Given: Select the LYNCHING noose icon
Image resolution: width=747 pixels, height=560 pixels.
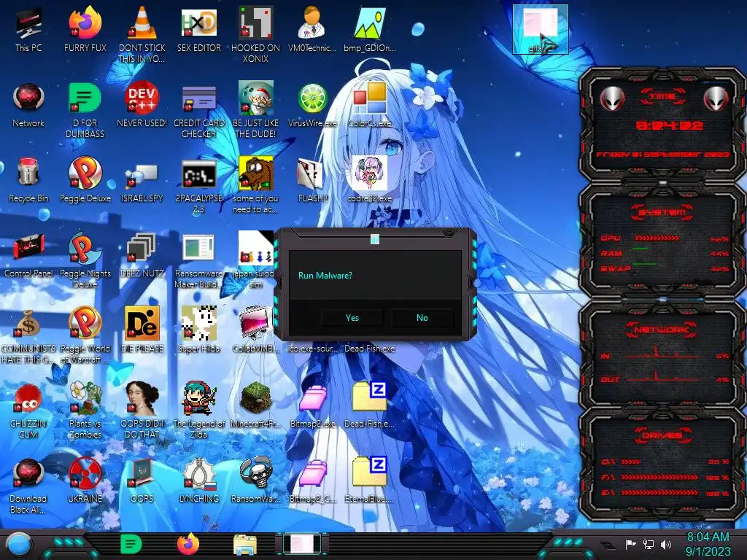Looking at the screenshot, I should (199, 481).
